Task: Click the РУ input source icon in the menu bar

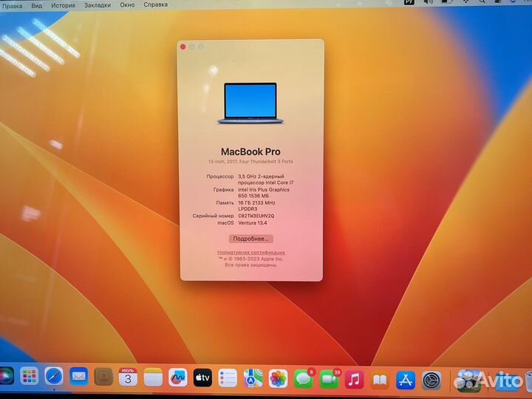Action: 409,1
